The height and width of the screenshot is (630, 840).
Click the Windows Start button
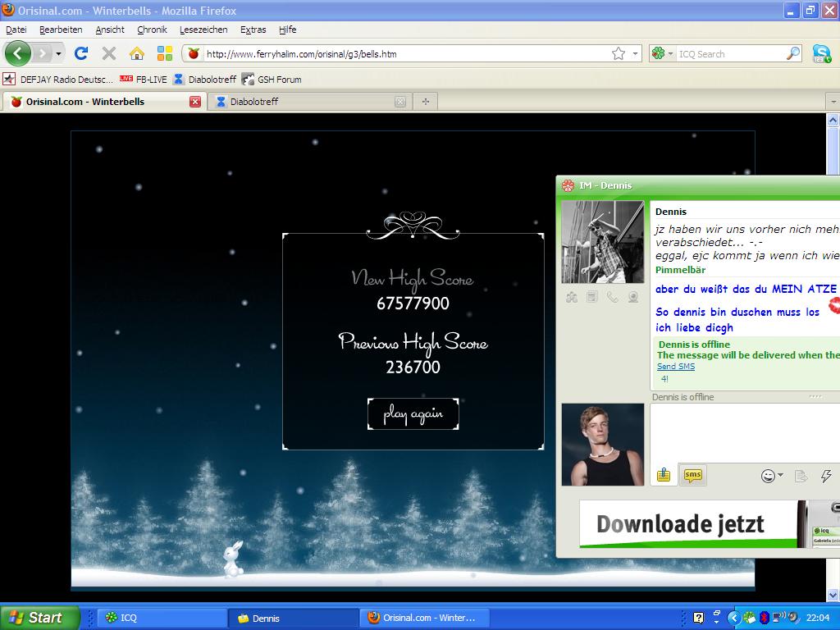click(39, 618)
